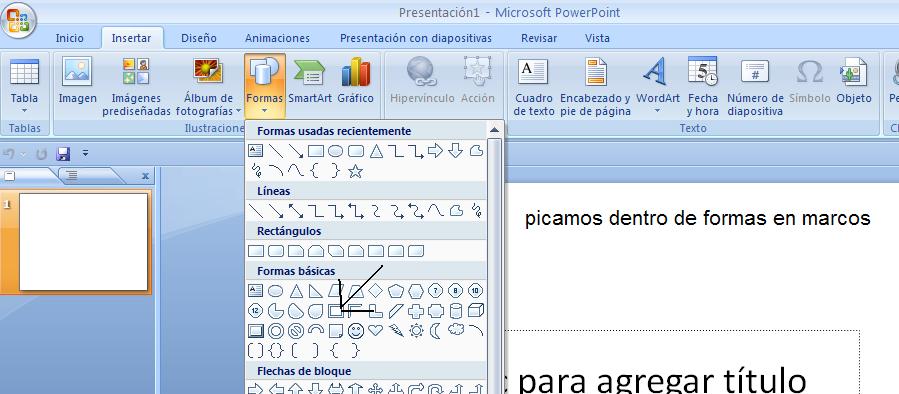The image size is (899, 394).
Task: Open the Formas dropdown arrow
Action: (x=264, y=111)
